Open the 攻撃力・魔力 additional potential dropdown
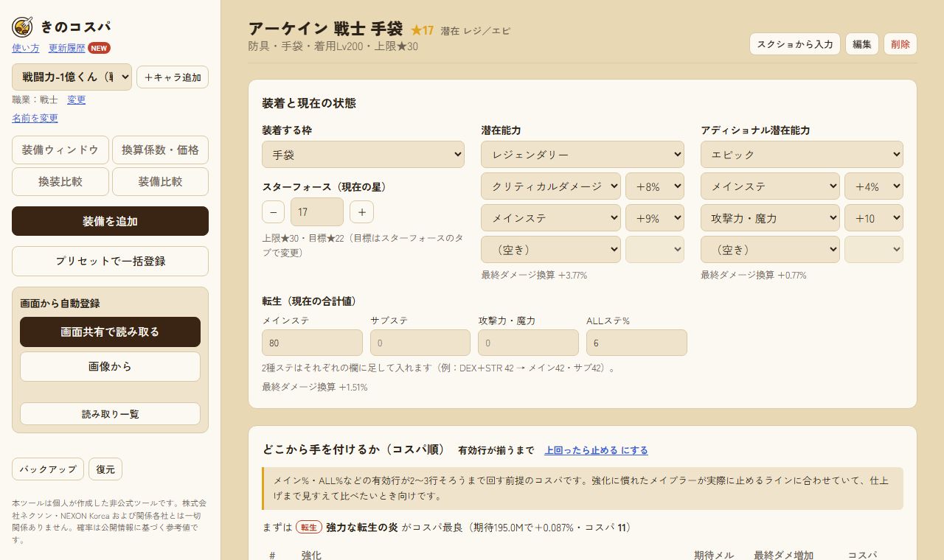The height and width of the screenshot is (560, 944). 770,218
